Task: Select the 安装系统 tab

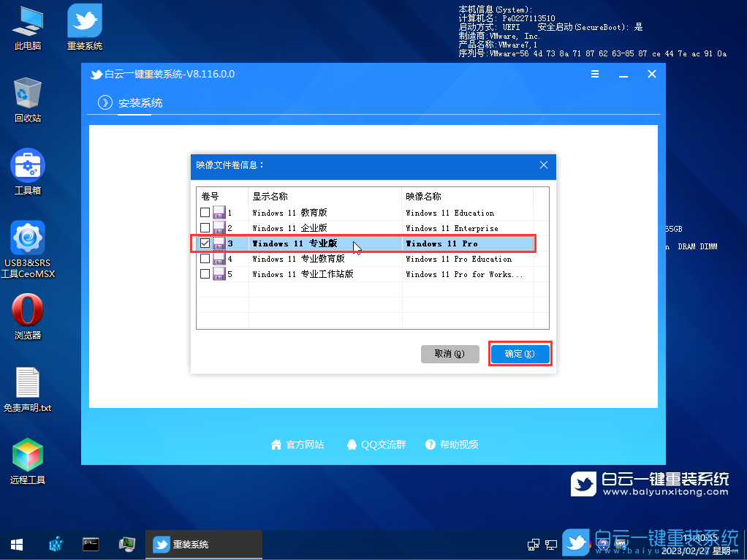Action: (x=140, y=103)
